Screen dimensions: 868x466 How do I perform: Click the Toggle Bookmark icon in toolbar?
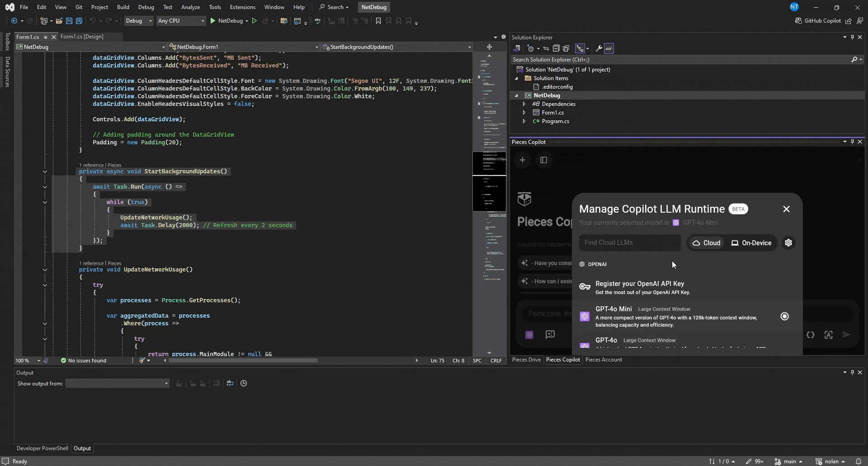pos(378,21)
